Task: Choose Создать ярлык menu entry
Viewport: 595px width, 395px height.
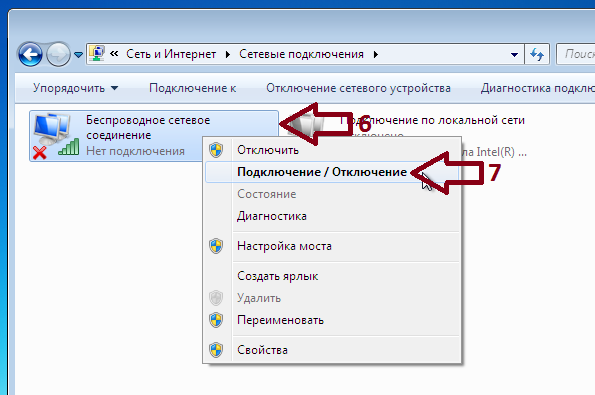Action: [x=332, y=276]
